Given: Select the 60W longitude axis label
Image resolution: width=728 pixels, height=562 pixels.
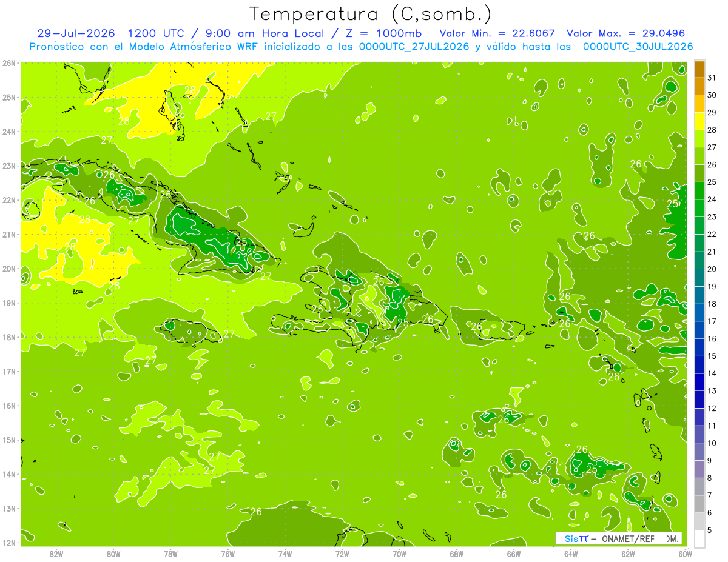Looking at the screenshot, I should (x=686, y=554).
